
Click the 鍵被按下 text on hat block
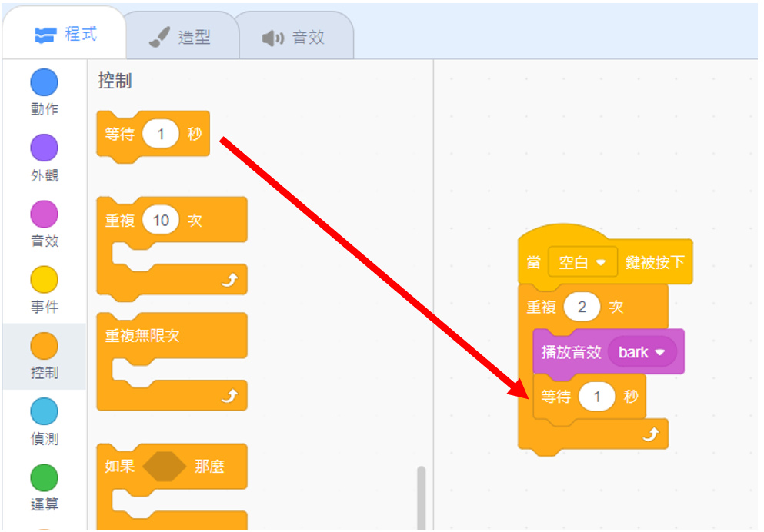point(655,263)
